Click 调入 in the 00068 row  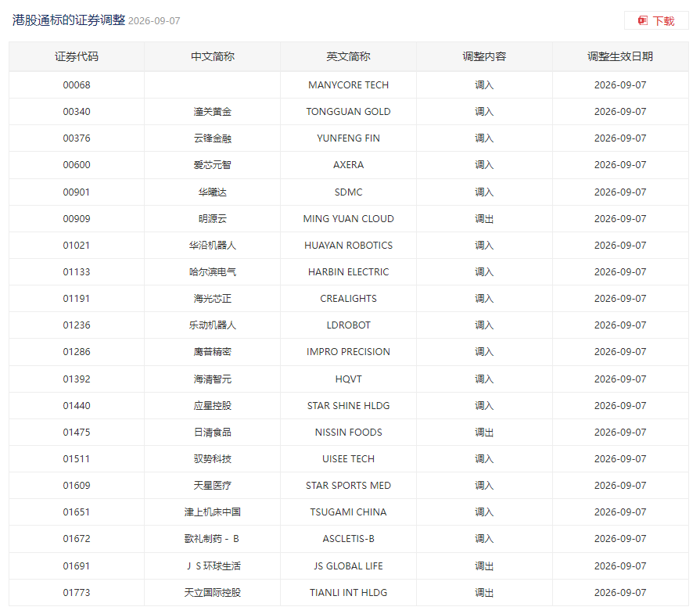(484, 84)
